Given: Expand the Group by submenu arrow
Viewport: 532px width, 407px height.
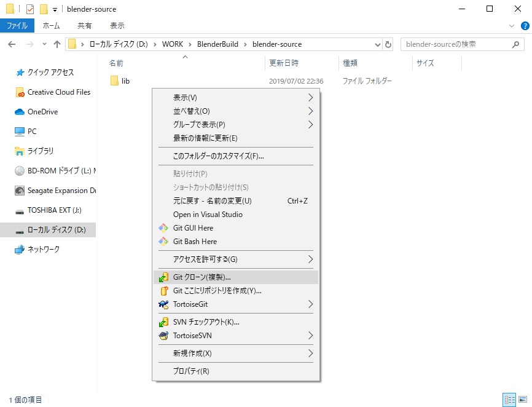Looking at the screenshot, I should point(310,125).
